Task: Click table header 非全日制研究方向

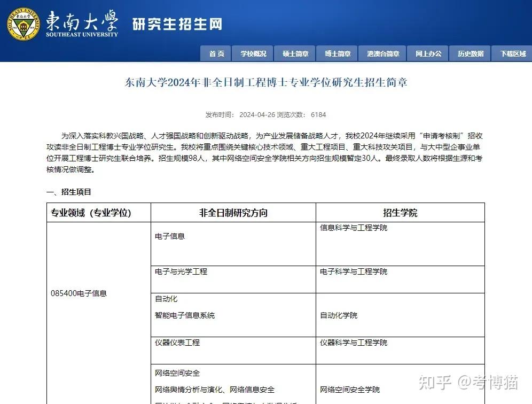Action: (x=233, y=213)
